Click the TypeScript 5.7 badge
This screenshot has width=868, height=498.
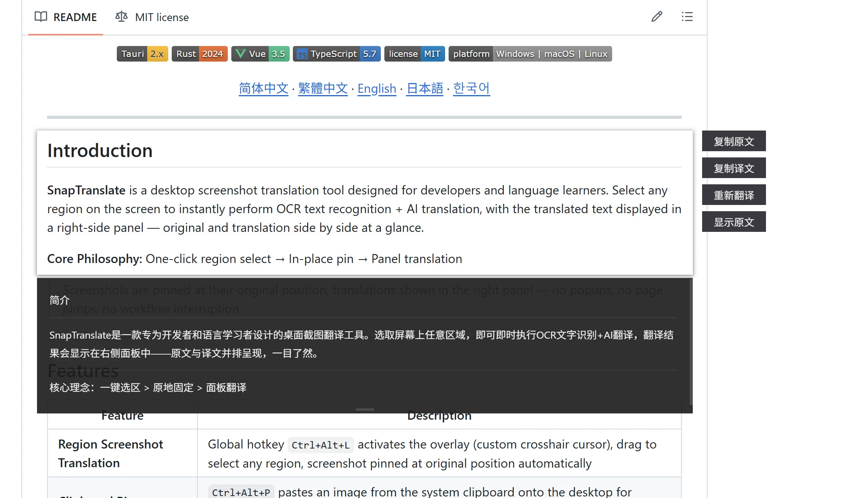[x=337, y=54]
